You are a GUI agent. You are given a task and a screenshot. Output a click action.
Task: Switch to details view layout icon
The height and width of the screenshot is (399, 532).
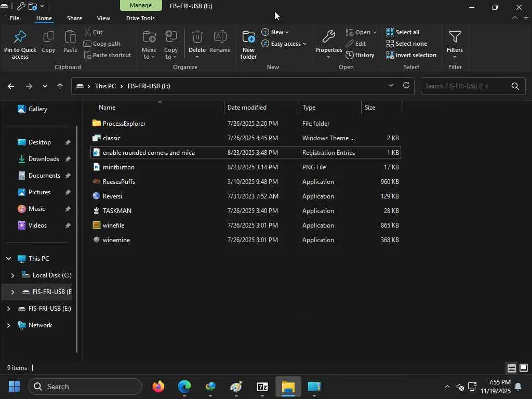(x=512, y=368)
